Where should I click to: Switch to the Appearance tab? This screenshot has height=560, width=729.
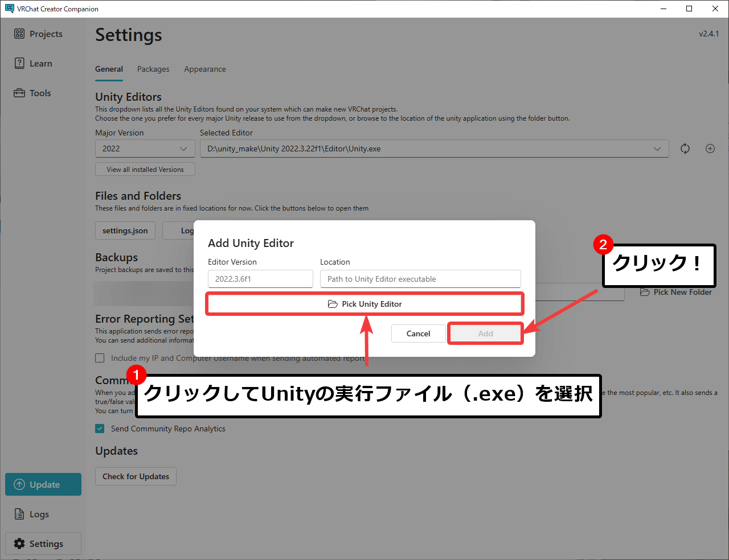(x=205, y=69)
